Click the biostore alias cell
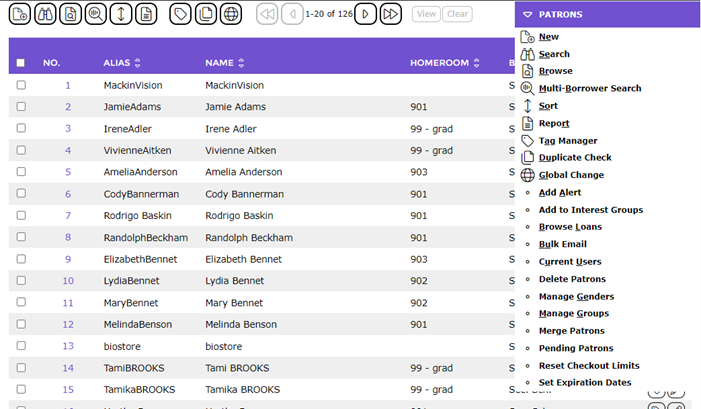The height and width of the screenshot is (409, 701). pos(122,346)
